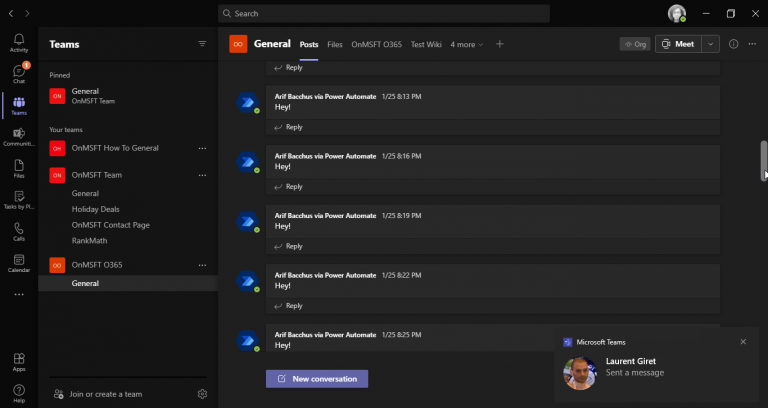The height and width of the screenshot is (408, 768).
Task: Reply to the 8:16 PM Hey! post
Action: pyautogui.click(x=288, y=187)
